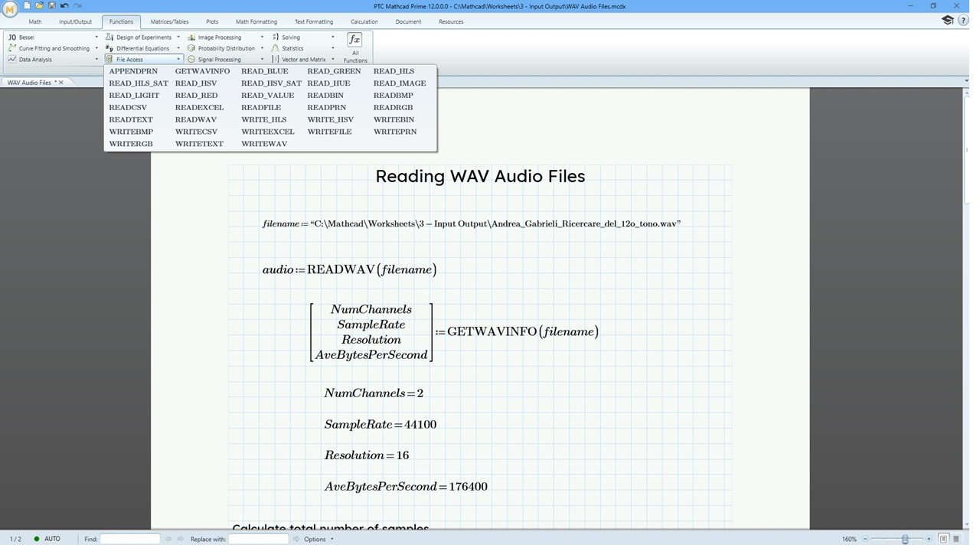Open the Math Formatting ribbon tab
980x551 pixels.
[x=256, y=21]
